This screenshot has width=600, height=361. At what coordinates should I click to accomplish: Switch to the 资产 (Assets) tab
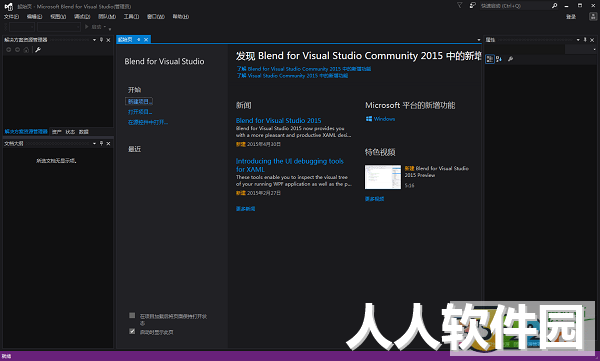pos(57,132)
